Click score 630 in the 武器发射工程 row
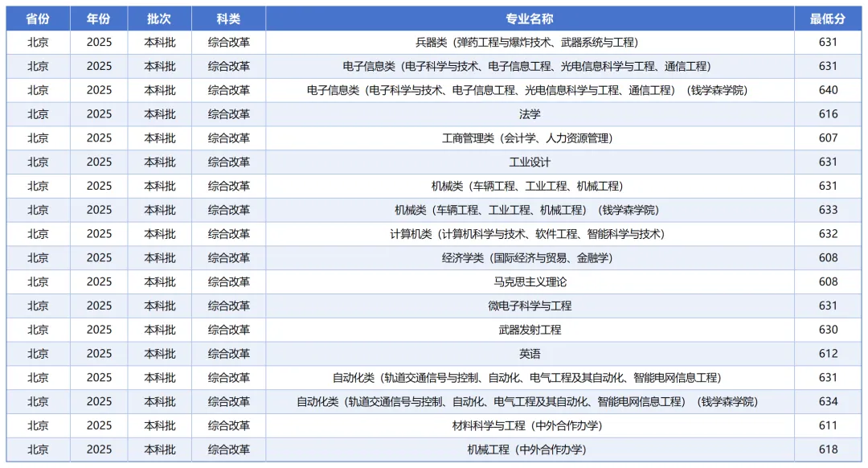 coord(828,330)
